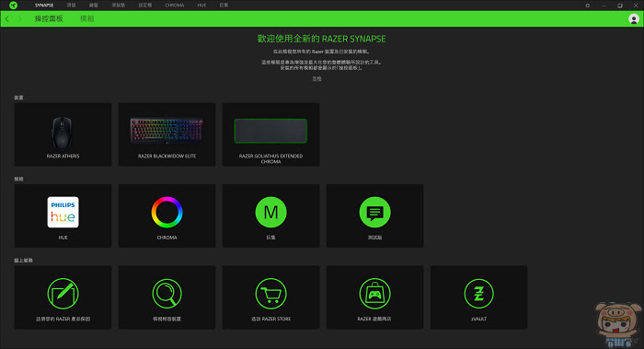The image size is (644, 349).
Task: Close the Synapse window
Action: click(x=636, y=6)
